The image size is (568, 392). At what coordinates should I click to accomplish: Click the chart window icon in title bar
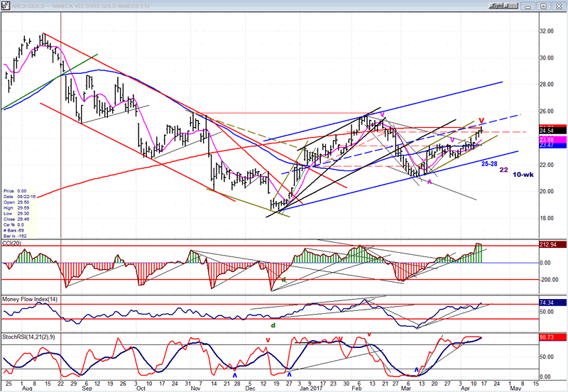point(4,4)
